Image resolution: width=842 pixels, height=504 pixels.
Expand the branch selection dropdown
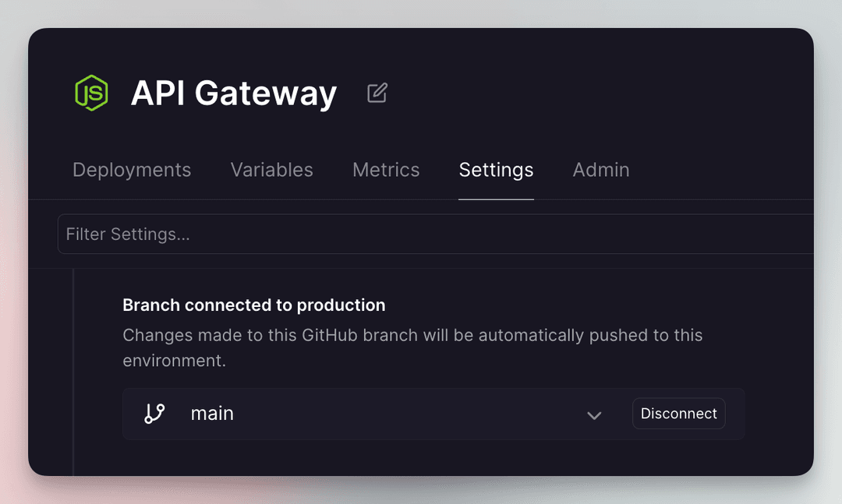click(x=594, y=415)
